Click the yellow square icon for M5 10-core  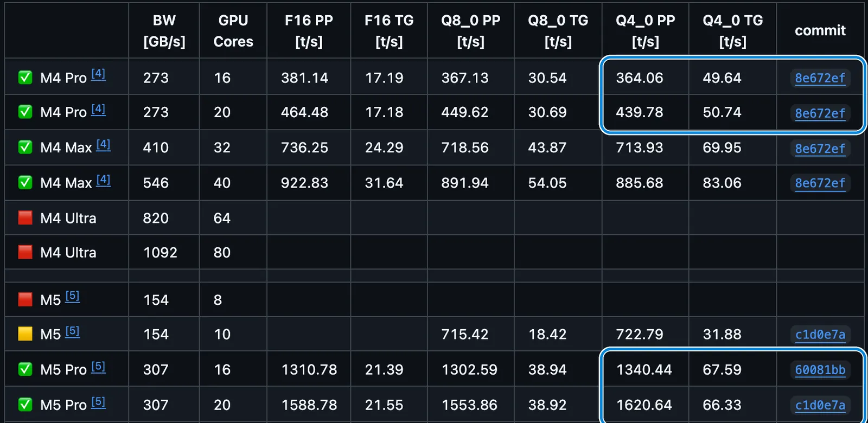tap(25, 334)
